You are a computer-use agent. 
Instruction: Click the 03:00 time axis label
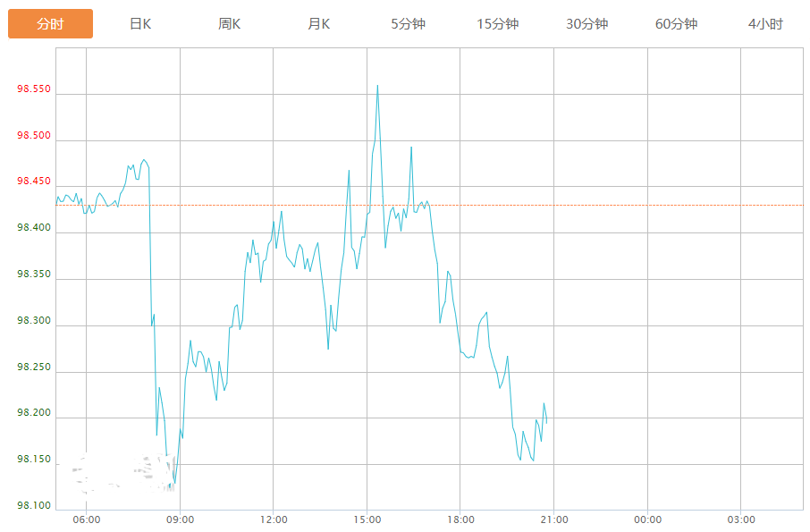pyautogui.click(x=741, y=519)
